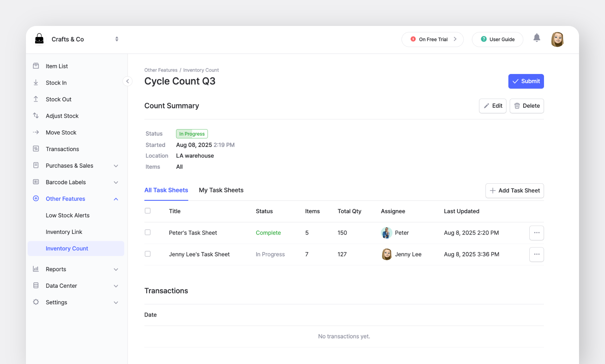Image resolution: width=605 pixels, height=364 pixels.
Task: Click the Barcode Labels icon
Action: [36, 182]
